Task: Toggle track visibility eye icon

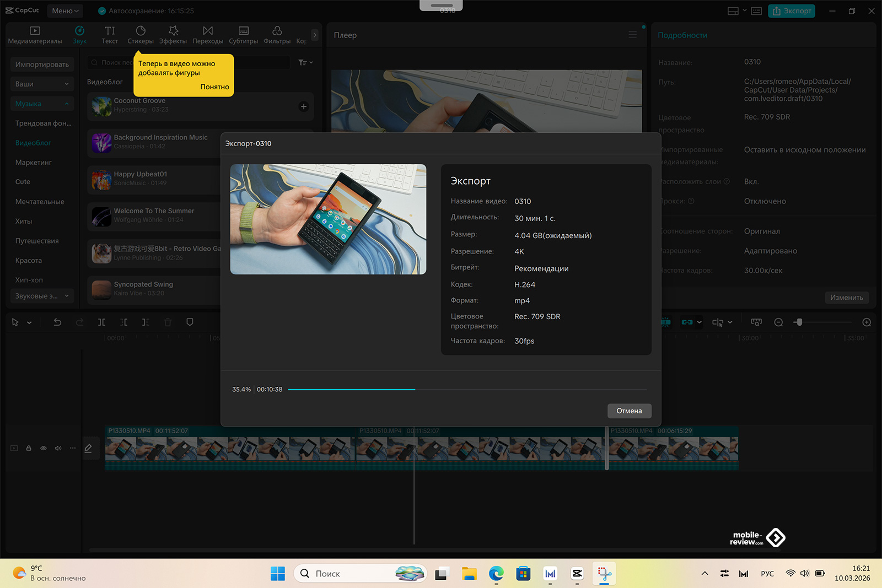Action: click(x=44, y=449)
